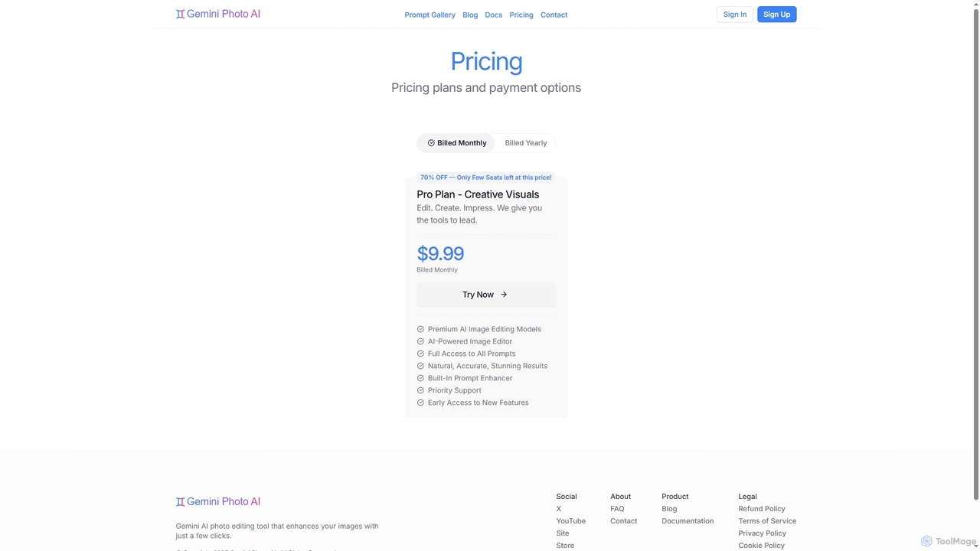980x551 pixels.
Task: Open the Documentation footer link
Action: pyautogui.click(x=688, y=521)
